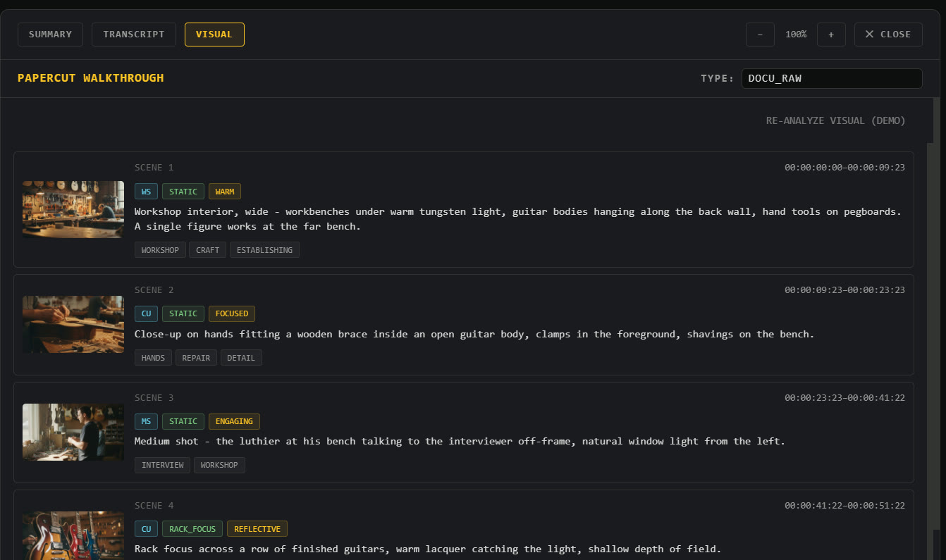Image resolution: width=946 pixels, height=560 pixels.
Task: Open the Scene 4 guitars thumbnail
Action: pos(73,535)
